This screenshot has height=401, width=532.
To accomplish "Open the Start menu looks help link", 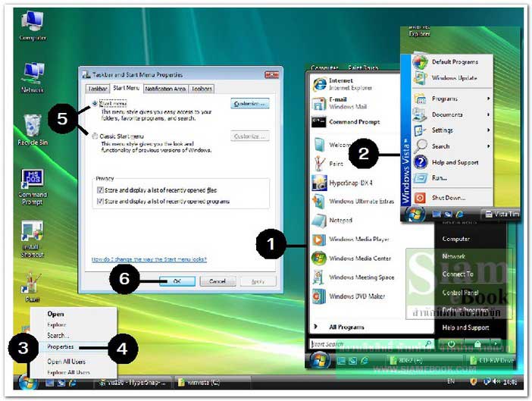I will [149, 259].
